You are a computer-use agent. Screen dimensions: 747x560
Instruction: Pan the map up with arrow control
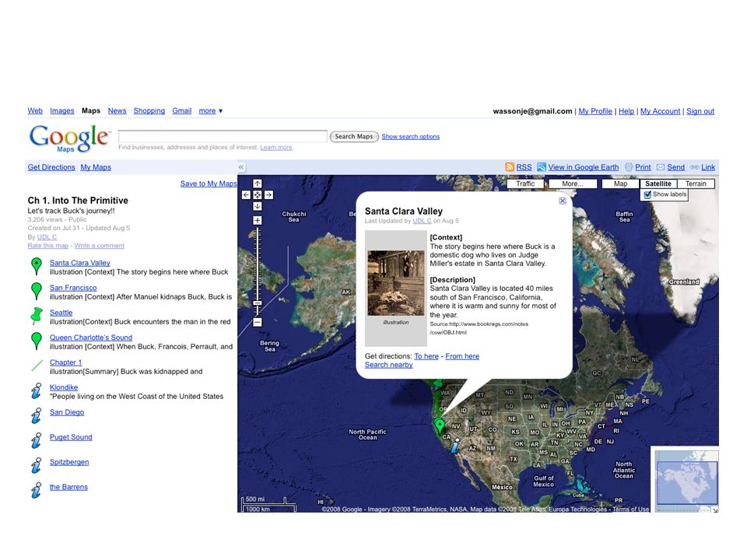258,184
